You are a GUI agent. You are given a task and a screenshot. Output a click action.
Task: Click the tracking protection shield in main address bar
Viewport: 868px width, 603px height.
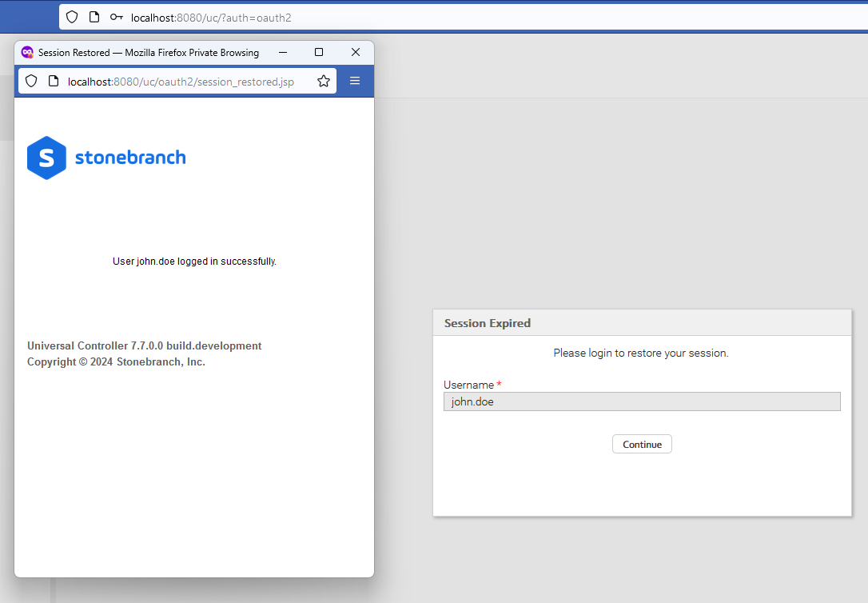72,17
